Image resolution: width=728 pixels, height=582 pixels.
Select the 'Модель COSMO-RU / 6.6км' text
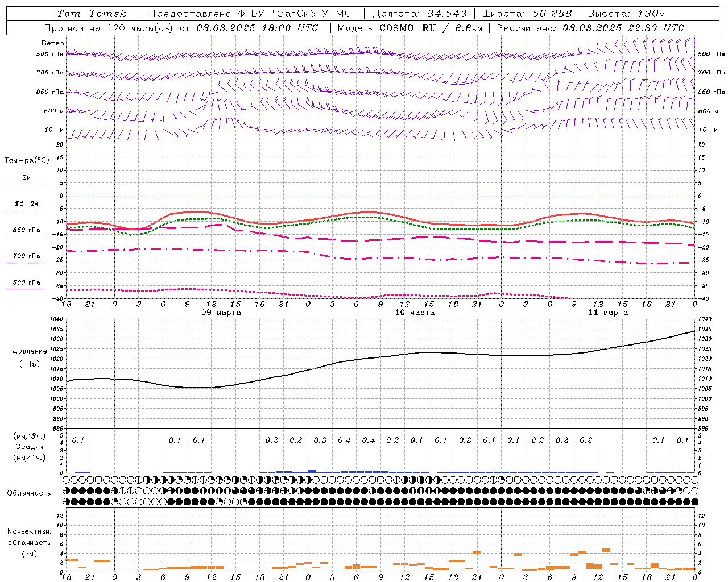pos(410,28)
